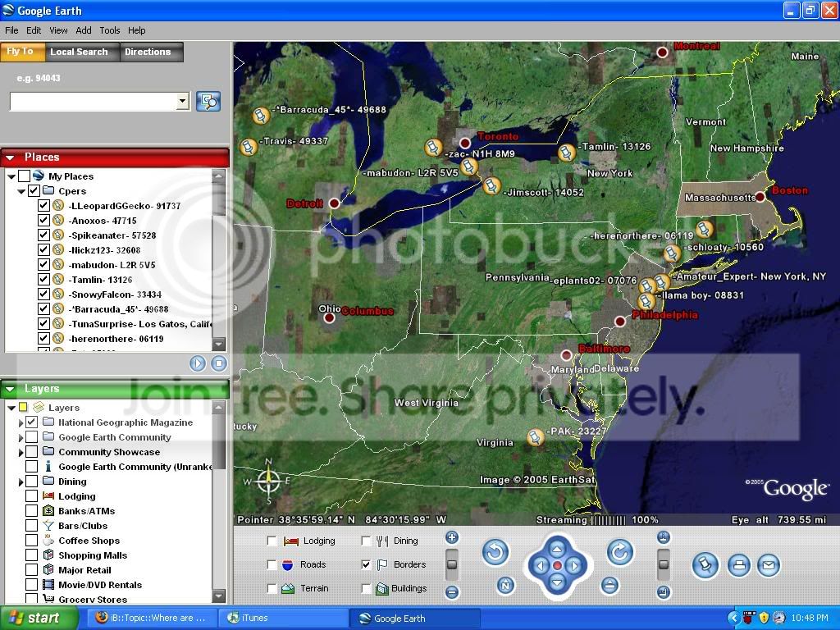Open the Edit menu
Screen dimensions: 840x630
(x=34, y=30)
